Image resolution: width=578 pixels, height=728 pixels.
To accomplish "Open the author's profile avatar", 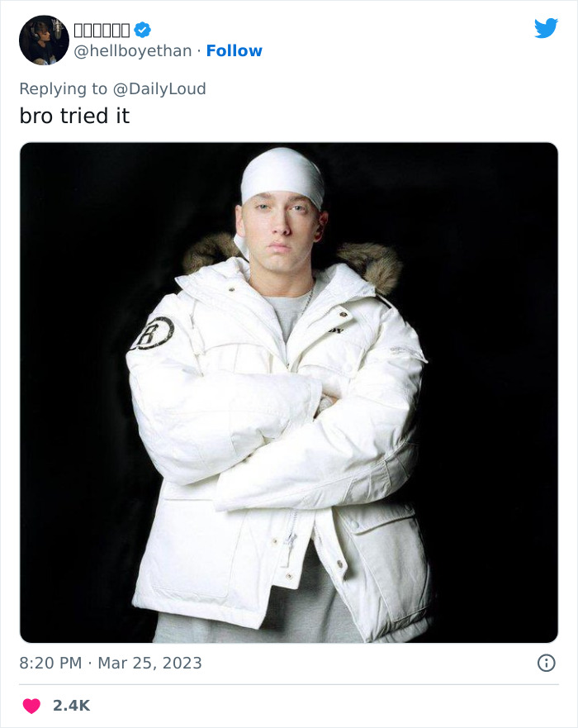I will click(44, 40).
